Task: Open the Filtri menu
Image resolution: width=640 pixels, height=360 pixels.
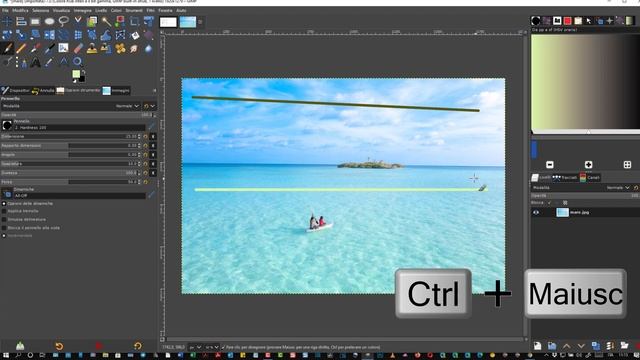Action: tap(151, 10)
